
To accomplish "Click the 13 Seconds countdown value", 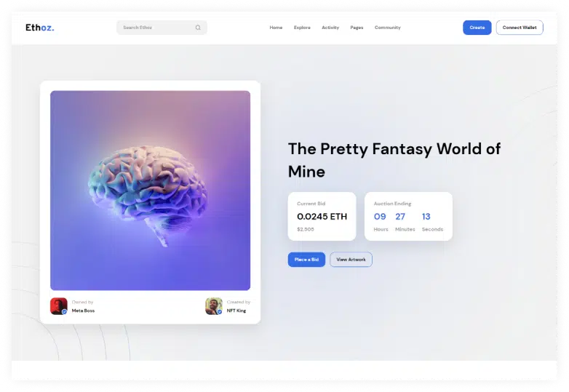I will point(426,217).
